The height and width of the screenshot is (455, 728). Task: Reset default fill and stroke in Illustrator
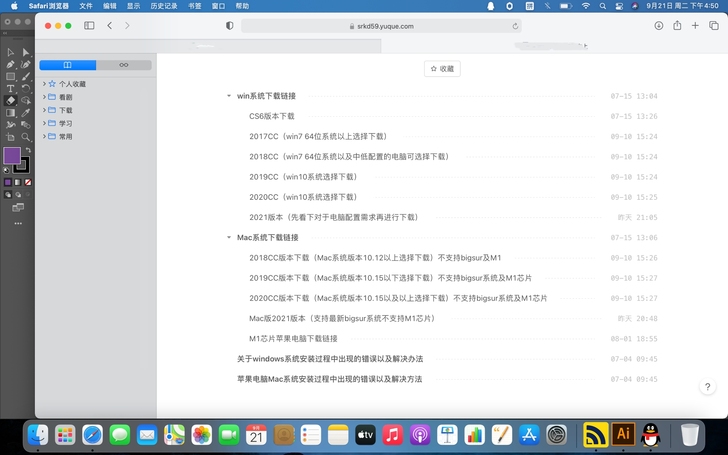tap(6, 170)
